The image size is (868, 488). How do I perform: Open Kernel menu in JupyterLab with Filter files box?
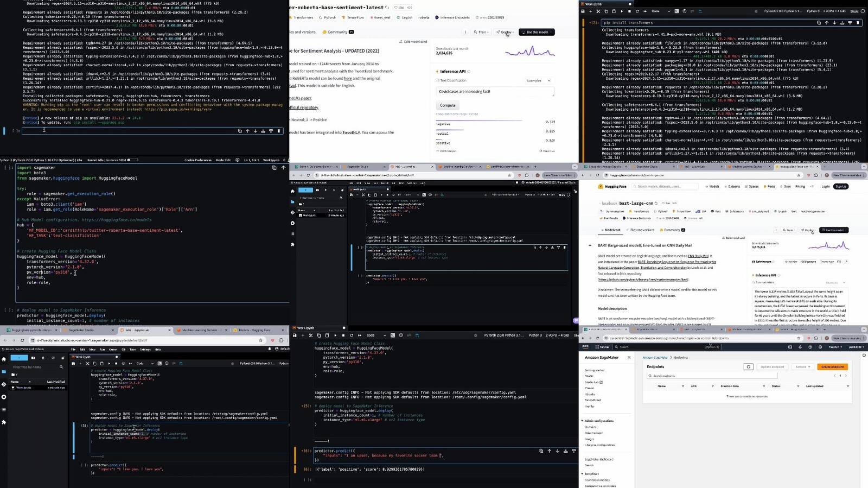tap(113, 350)
